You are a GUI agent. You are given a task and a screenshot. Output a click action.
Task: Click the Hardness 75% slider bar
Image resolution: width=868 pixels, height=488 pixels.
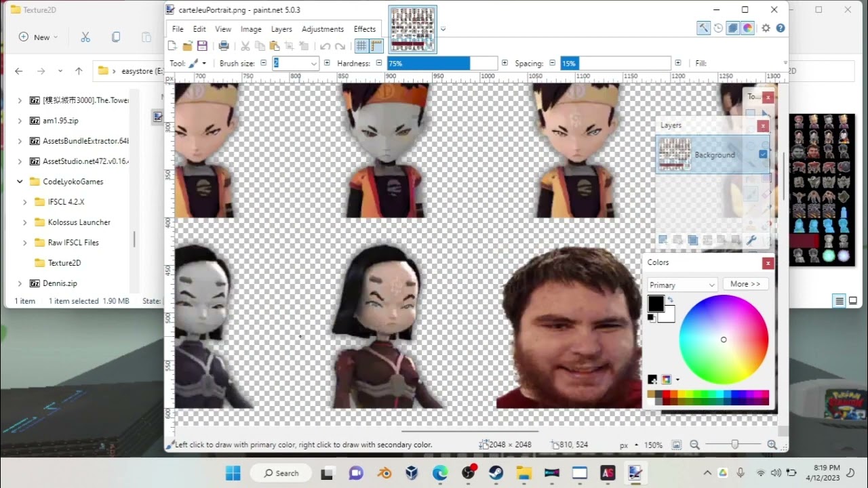click(442, 63)
